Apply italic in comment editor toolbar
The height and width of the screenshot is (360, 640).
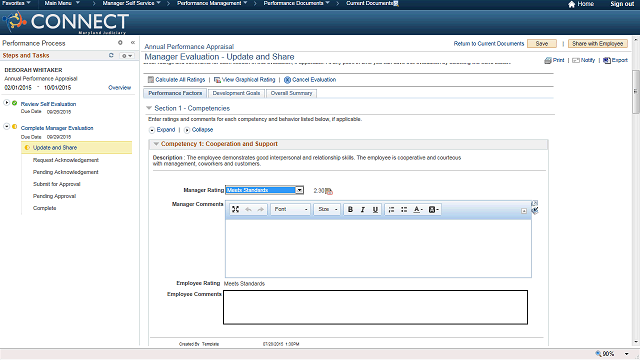pos(362,209)
